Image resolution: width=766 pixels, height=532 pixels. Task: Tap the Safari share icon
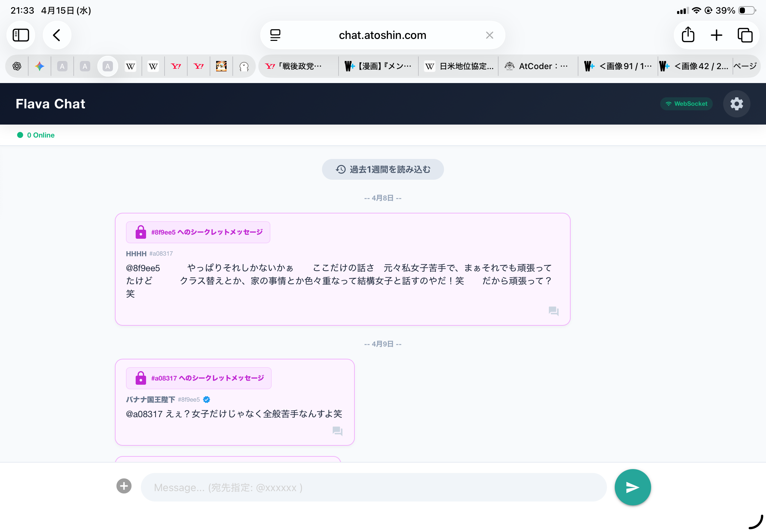coord(688,35)
